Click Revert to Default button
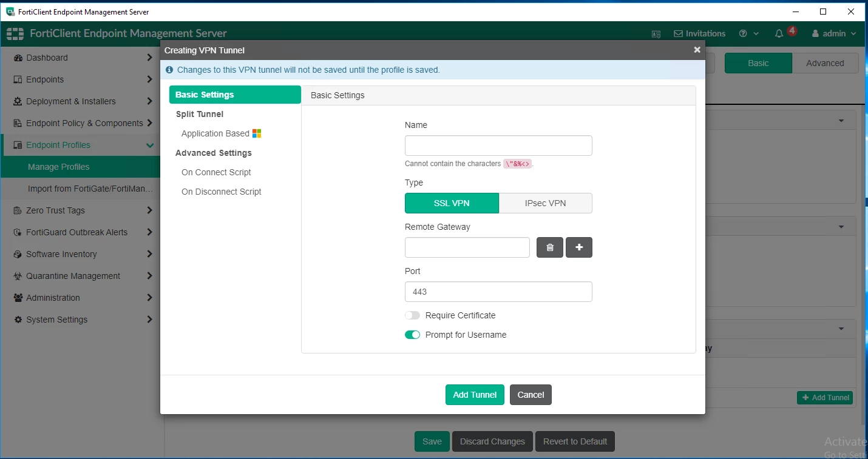Image resolution: width=868 pixels, height=459 pixels. (575, 441)
